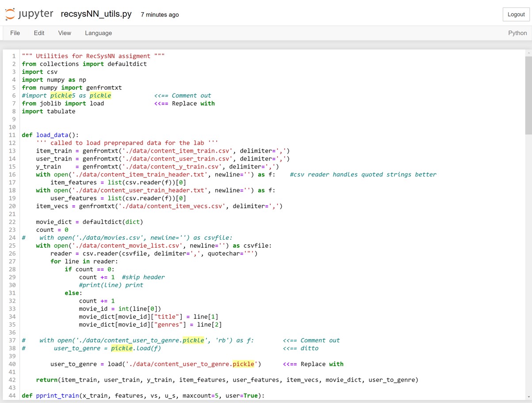Click 'movie_id = int(line[0])' line
The height and width of the screenshot is (403, 532).
120,309
